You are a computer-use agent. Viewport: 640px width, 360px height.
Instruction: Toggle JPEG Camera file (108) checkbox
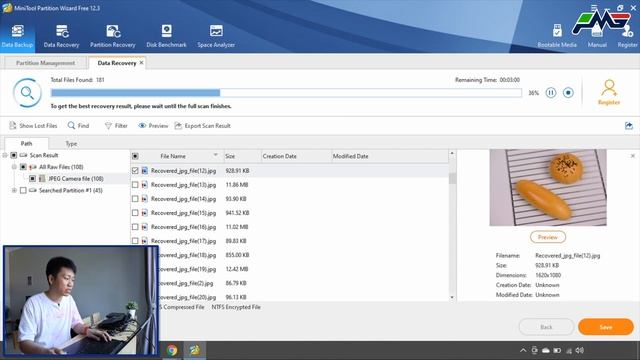click(x=32, y=178)
